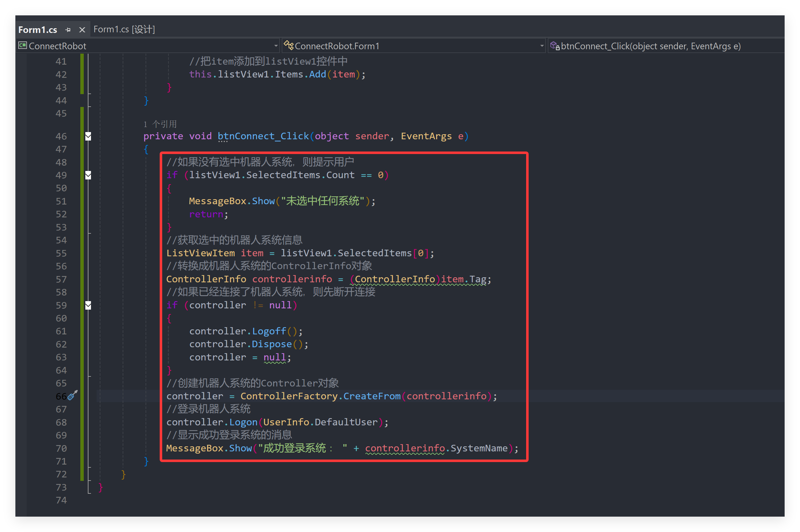Click the class icon beside ConnectRobot.Form1

pyautogui.click(x=289, y=45)
